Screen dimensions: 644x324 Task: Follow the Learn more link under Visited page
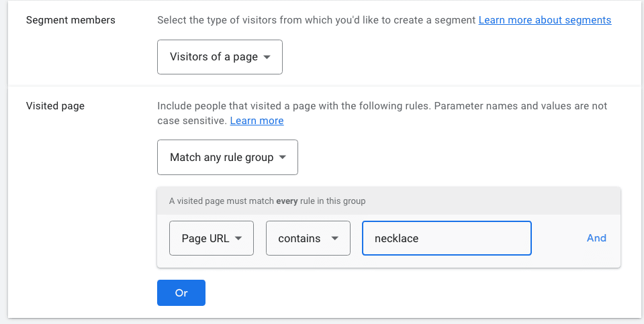[257, 121]
